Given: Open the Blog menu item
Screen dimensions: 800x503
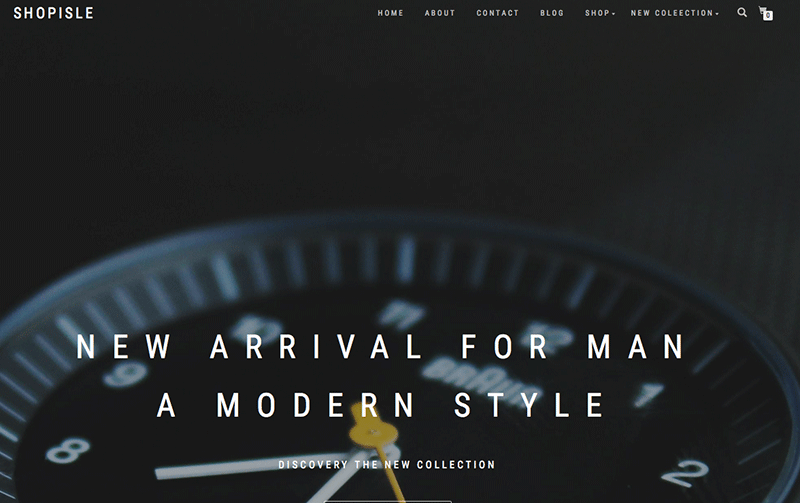Looking at the screenshot, I should [x=552, y=13].
